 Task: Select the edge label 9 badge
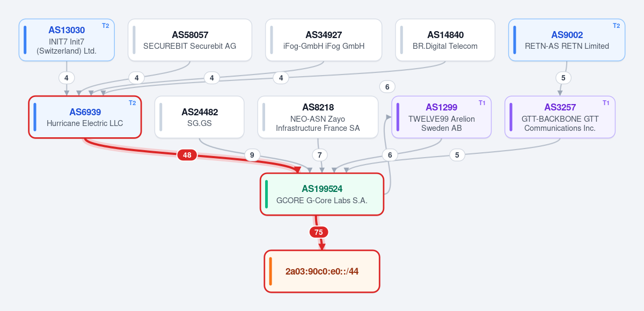[x=252, y=155]
